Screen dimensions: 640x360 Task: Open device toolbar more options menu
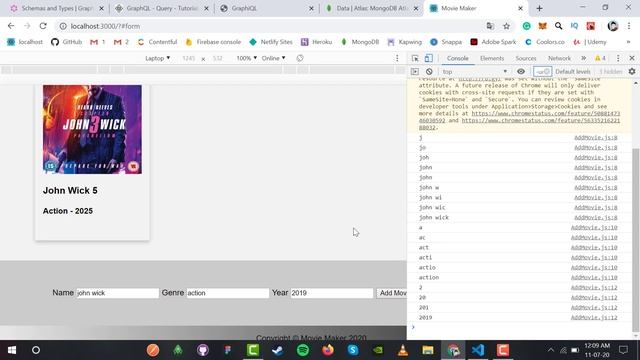[x=397, y=58]
